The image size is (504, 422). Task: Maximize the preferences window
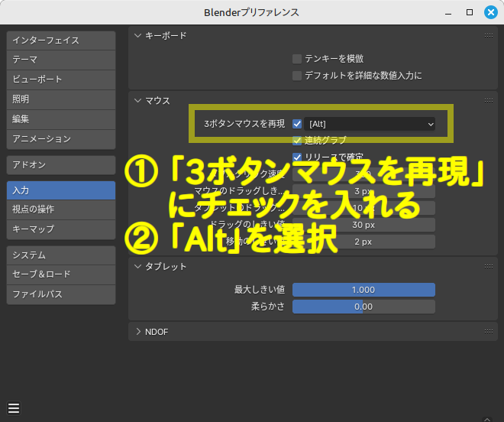(x=470, y=12)
